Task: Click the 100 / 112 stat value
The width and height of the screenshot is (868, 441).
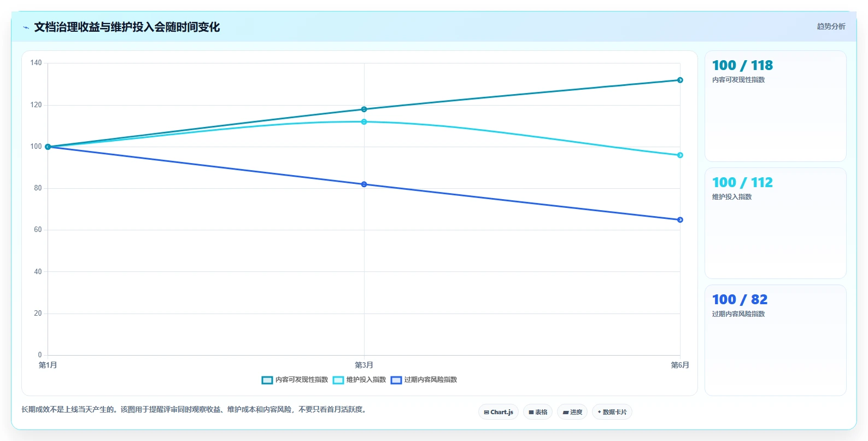Action: click(742, 183)
